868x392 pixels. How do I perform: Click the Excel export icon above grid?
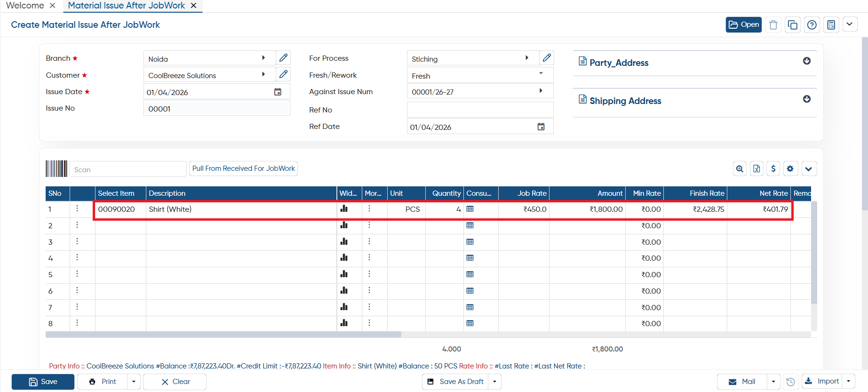click(757, 168)
